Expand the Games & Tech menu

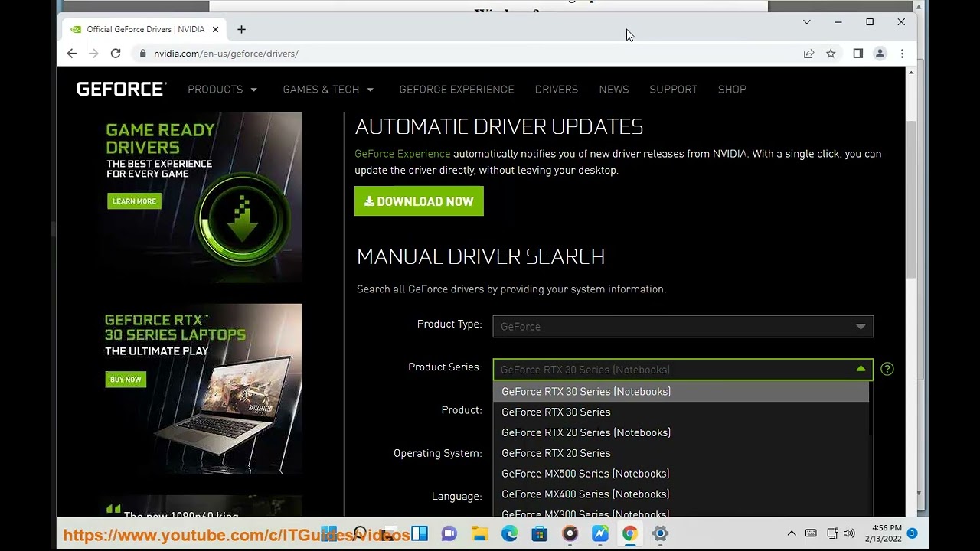tap(328, 90)
